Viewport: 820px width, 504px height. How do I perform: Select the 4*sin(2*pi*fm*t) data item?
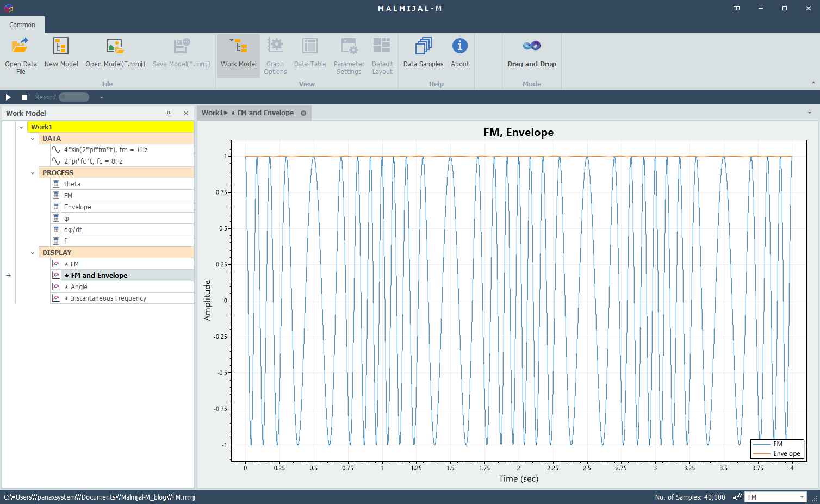click(122, 150)
